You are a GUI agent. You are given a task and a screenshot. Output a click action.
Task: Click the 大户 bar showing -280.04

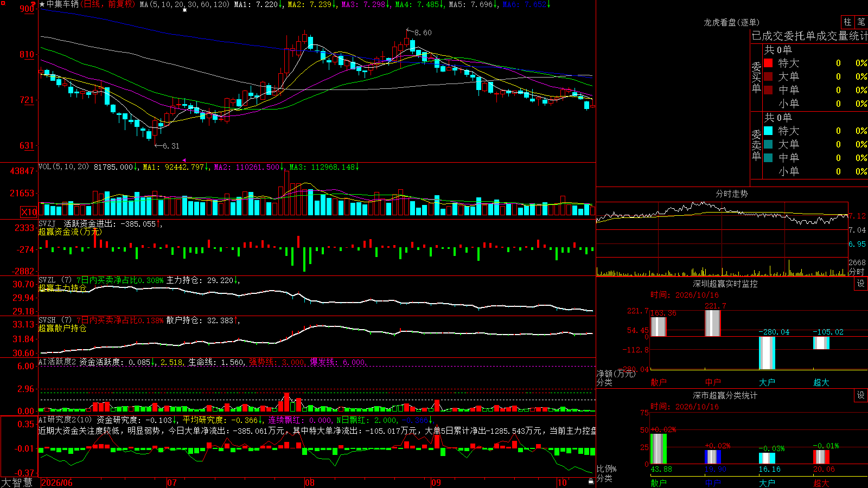tap(767, 353)
